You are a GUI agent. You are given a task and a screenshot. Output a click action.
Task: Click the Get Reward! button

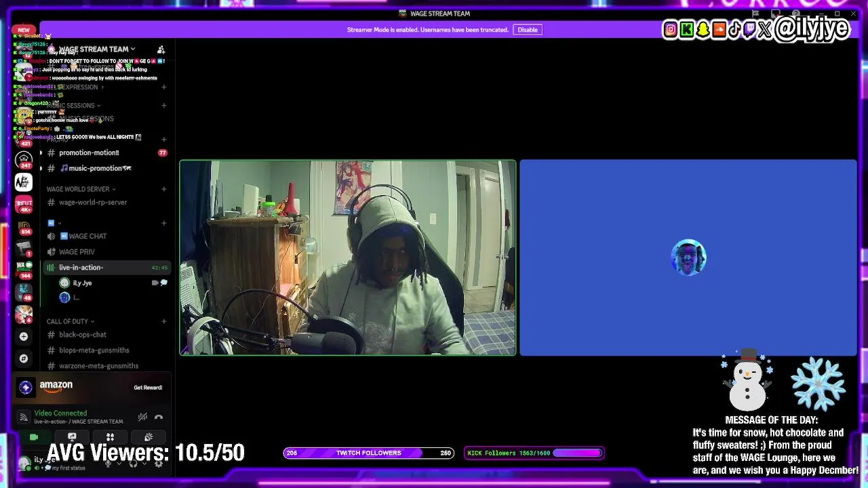(x=148, y=387)
